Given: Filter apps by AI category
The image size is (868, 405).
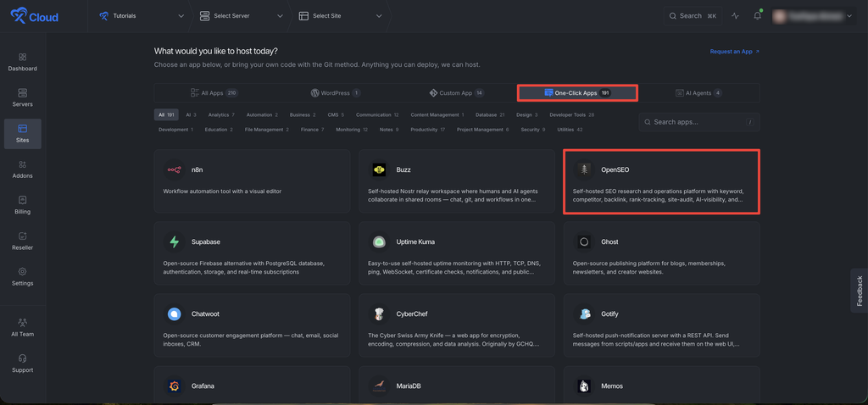Looking at the screenshot, I should click(x=191, y=115).
